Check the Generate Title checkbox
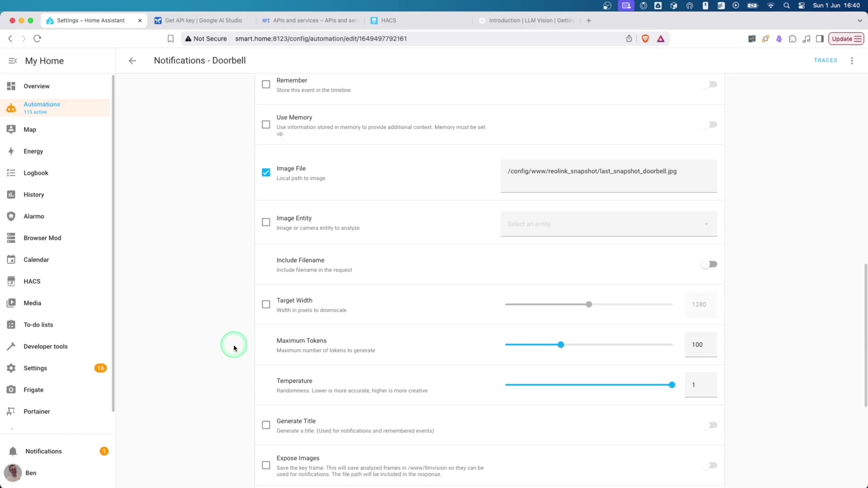The width and height of the screenshot is (868, 488). [x=266, y=425]
